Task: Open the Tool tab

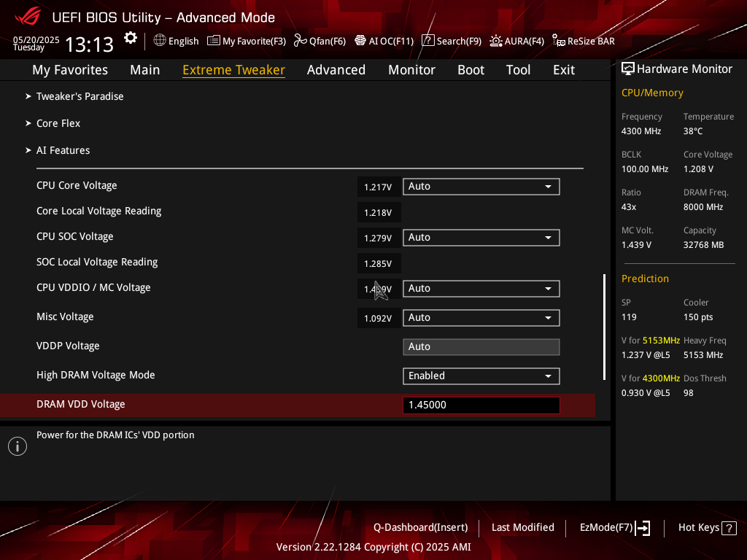Action: 519,70
